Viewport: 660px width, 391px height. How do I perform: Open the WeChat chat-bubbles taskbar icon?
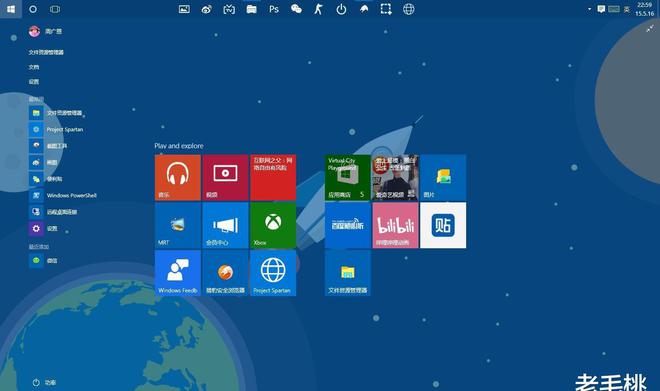tap(296, 9)
